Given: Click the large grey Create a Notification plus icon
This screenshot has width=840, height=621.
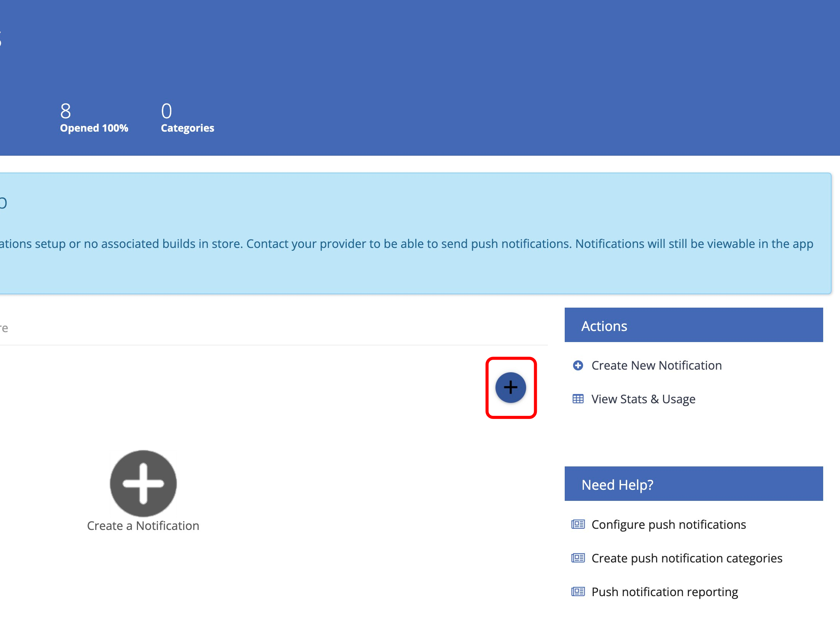Looking at the screenshot, I should 143,483.
